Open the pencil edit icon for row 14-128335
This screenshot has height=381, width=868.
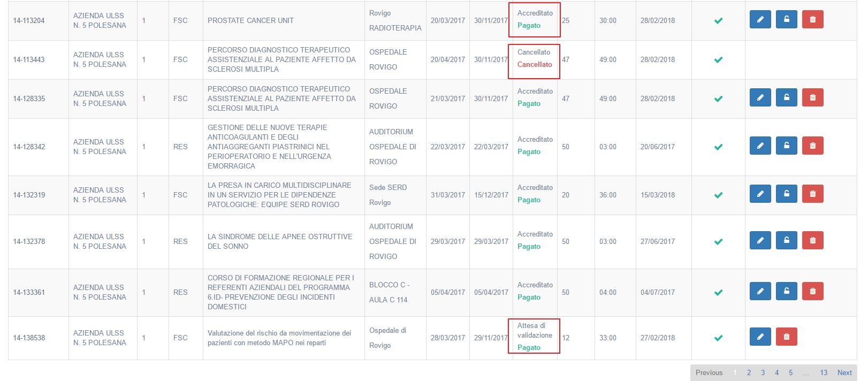[760, 97]
